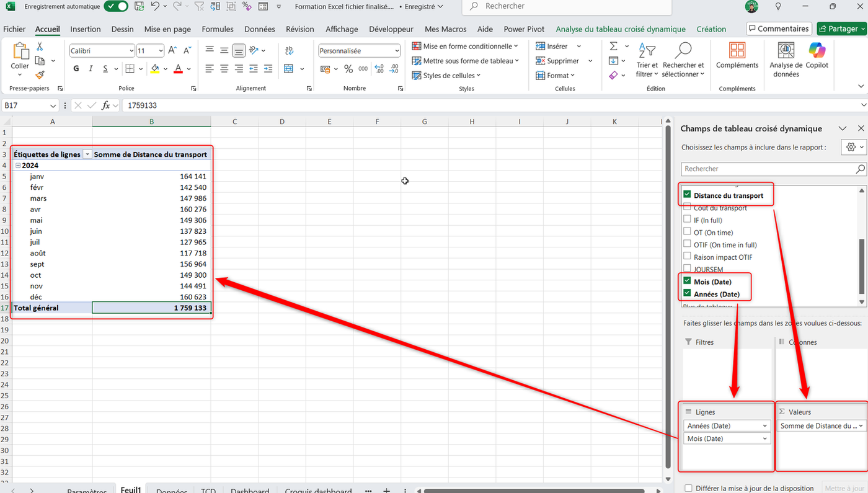This screenshot has width=868, height=493.
Task: Click the wrap text icon
Action: click(290, 51)
